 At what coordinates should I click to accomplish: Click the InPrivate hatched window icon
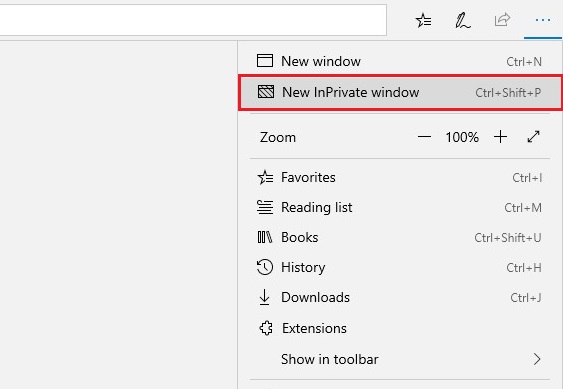(266, 92)
